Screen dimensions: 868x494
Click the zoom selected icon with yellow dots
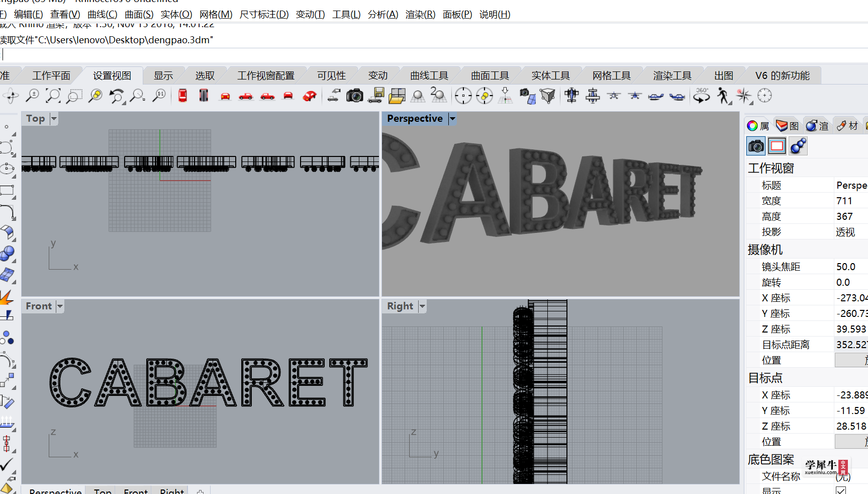[x=95, y=96]
